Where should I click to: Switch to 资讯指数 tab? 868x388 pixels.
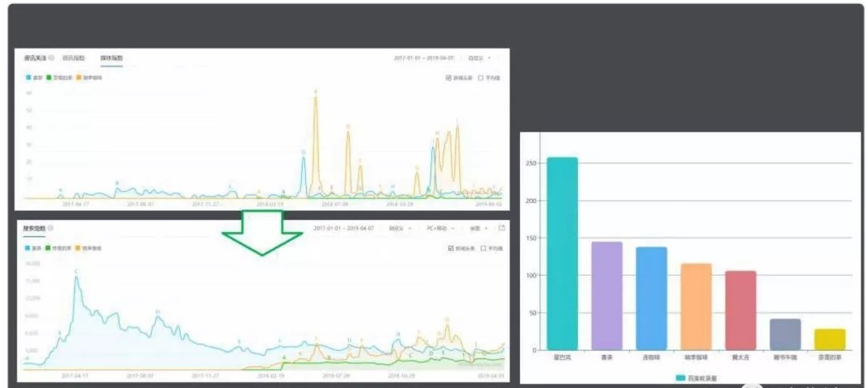[x=73, y=57]
